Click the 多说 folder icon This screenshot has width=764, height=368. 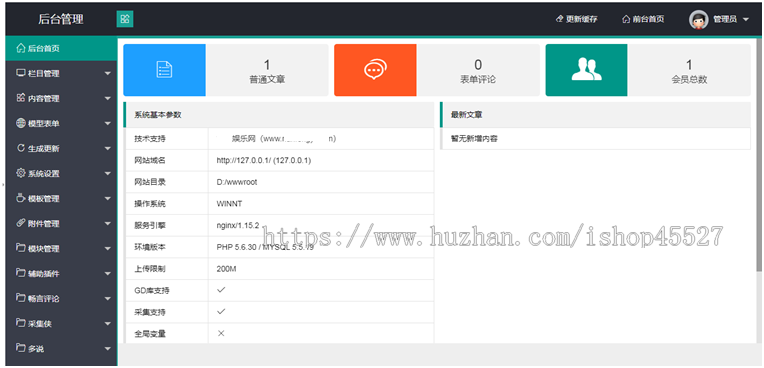click(x=20, y=349)
